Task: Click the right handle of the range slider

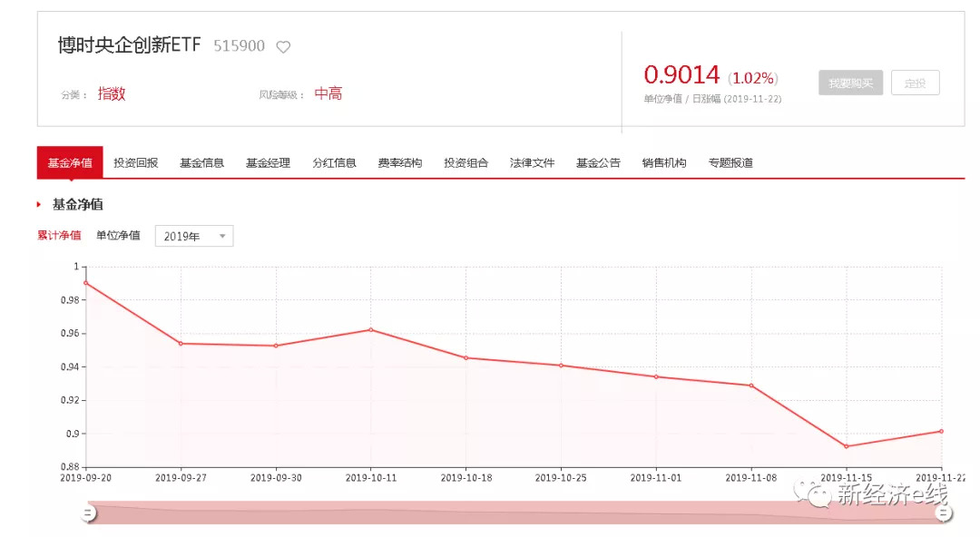Action: (x=943, y=513)
